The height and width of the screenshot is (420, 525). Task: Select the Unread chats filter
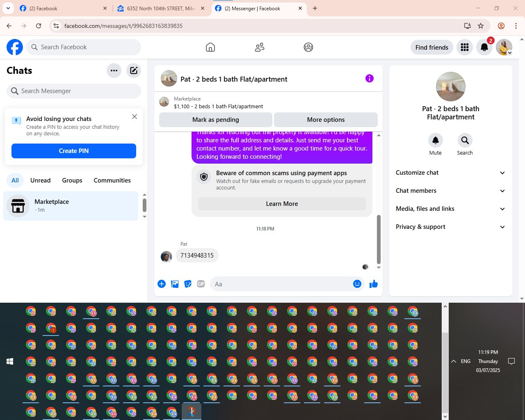coord(41,180)
